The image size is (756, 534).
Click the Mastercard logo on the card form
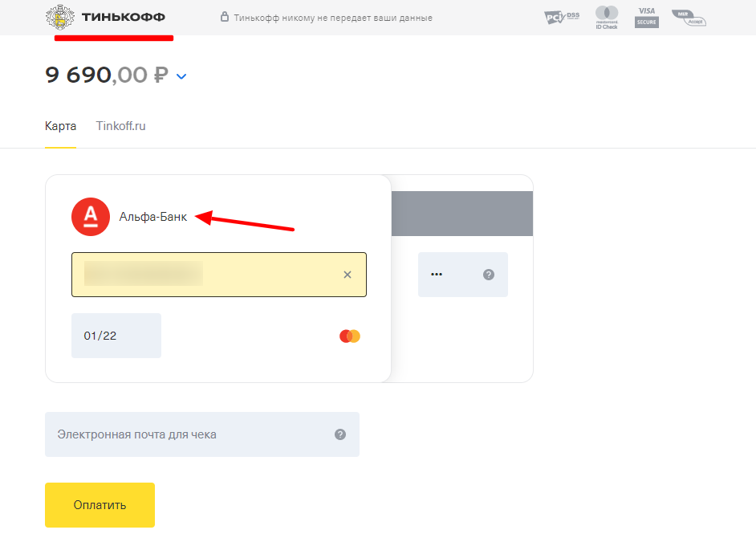[350, 336]
